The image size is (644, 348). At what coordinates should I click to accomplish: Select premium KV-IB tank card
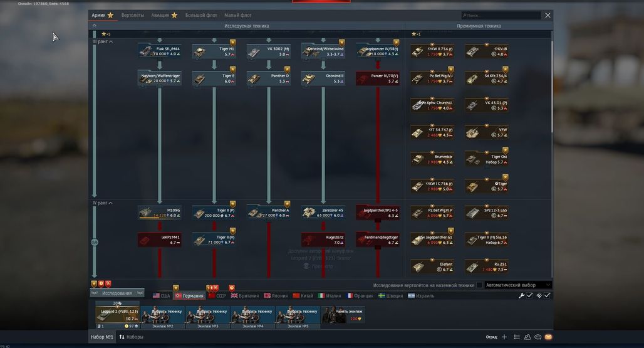[487, 51]
